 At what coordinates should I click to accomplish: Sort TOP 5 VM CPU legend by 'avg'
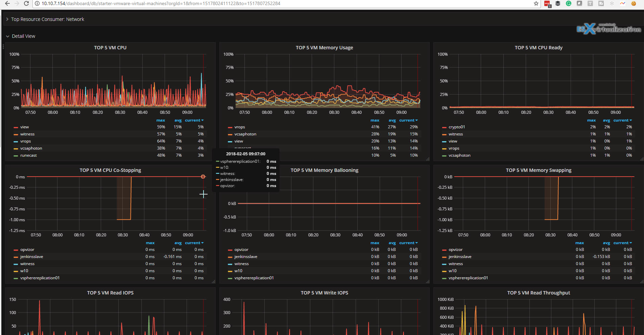[178, 120]
